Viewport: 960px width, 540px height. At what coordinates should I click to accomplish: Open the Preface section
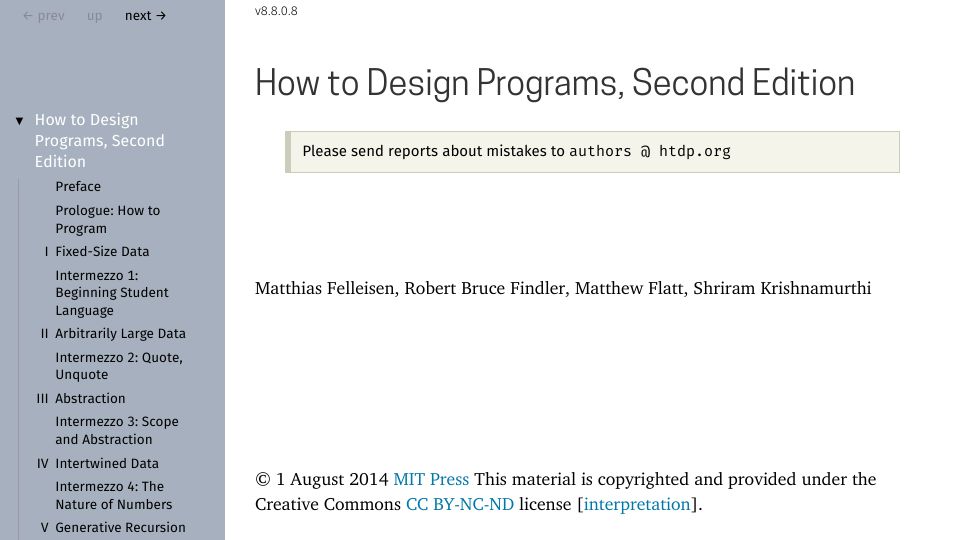pyautogui.click(x=78, y=186)
